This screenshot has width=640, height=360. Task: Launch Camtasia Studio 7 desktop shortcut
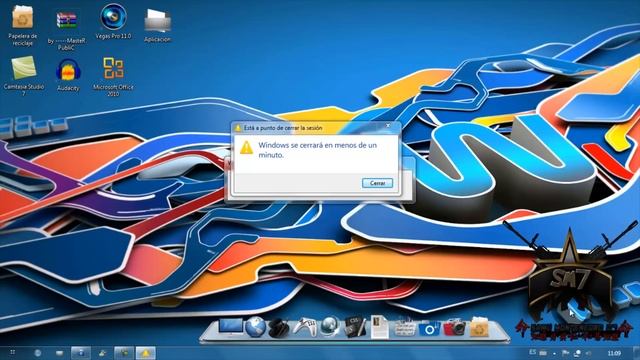point(24,76)
